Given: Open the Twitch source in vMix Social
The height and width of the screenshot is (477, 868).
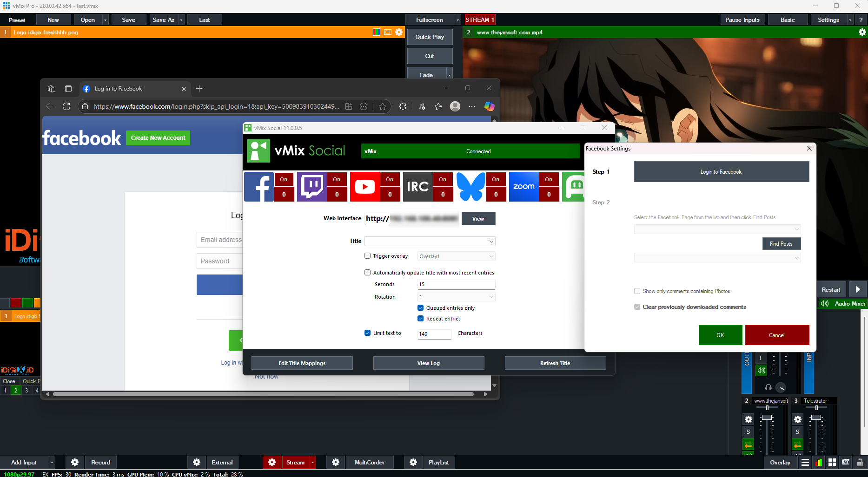Looking at the screenshot, I should [x=312, y=186].
